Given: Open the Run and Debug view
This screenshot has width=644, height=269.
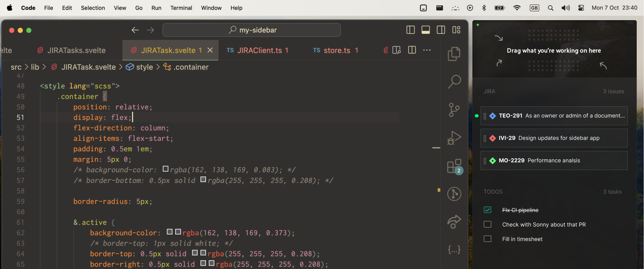Looking at the screenshot, I should [454, 138].
